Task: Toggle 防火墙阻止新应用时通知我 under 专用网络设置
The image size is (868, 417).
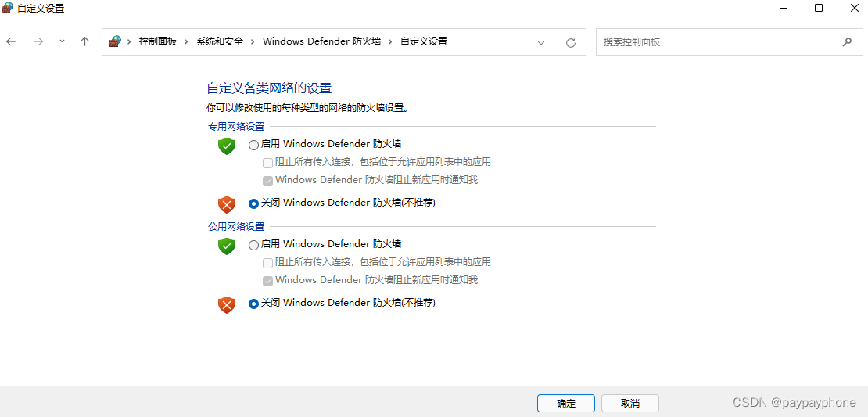Action: [x=268, y=181]
